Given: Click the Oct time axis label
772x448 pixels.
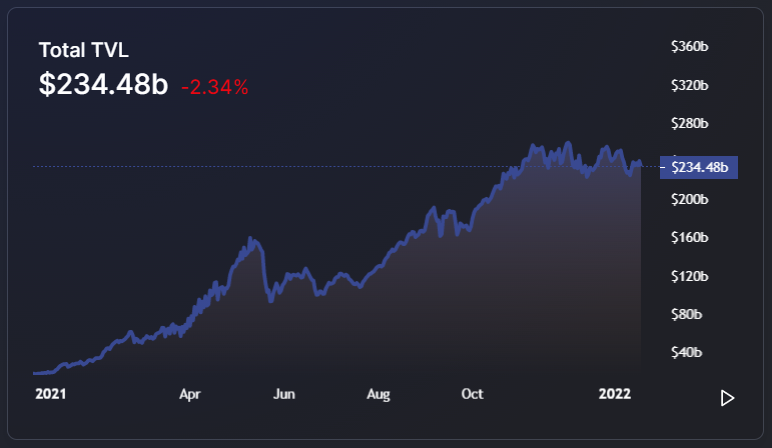Looking at the screenshot, I should pyautogui.click(x=472, y=394).
